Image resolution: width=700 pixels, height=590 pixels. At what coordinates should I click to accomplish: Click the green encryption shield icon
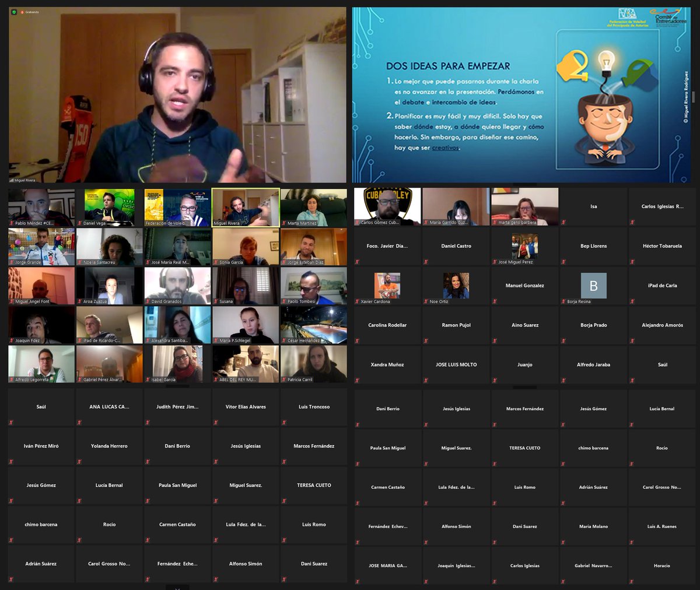[x=14, y=12]
